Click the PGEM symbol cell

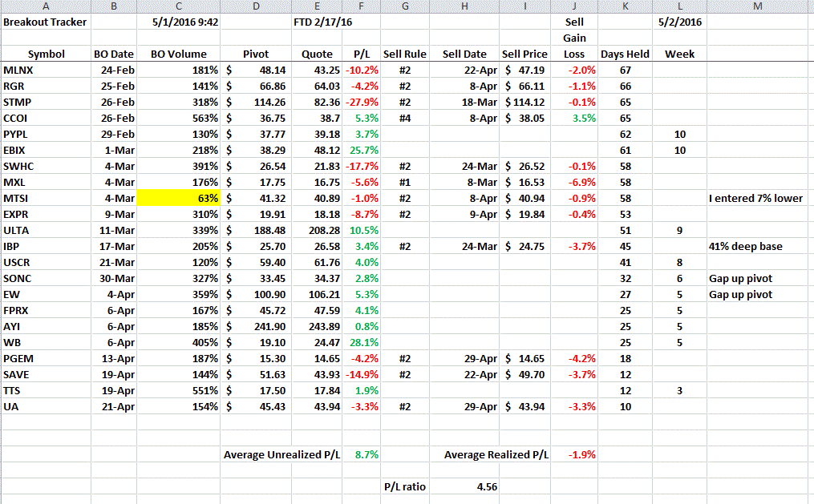tap(46, 359)
